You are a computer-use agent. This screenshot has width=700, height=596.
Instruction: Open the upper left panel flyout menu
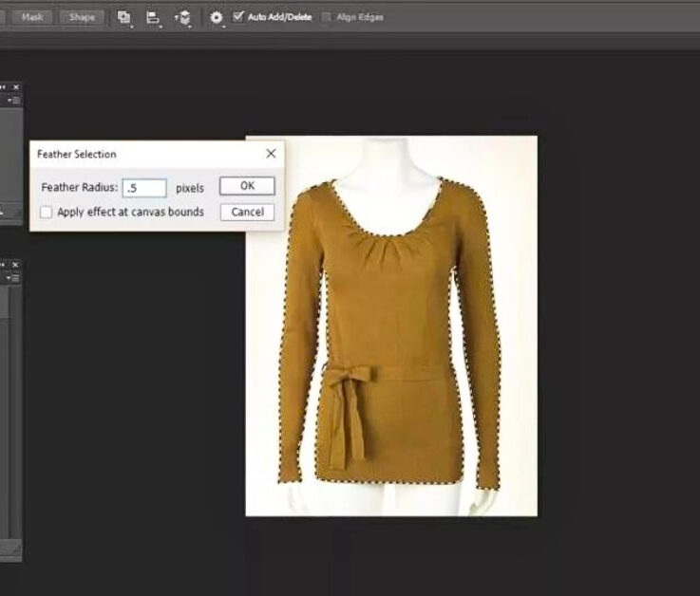[14, 101]
